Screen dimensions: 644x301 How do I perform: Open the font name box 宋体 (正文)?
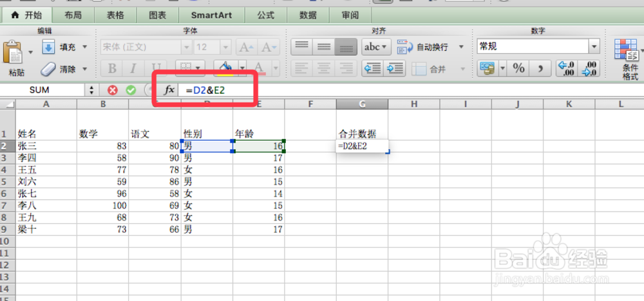tap(146, 47)
